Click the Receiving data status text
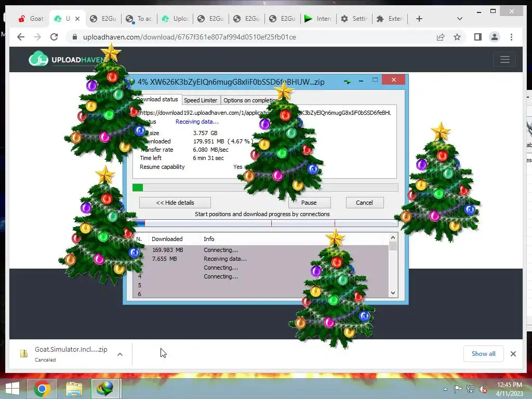The width and height of the screenshot is (532, 399). click(x=197, y=122)
